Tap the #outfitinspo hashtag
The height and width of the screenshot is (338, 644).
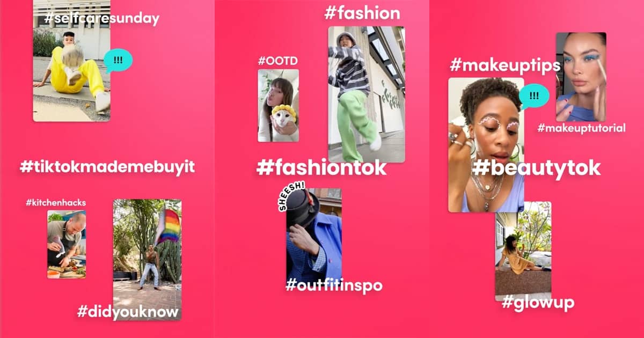333,285
